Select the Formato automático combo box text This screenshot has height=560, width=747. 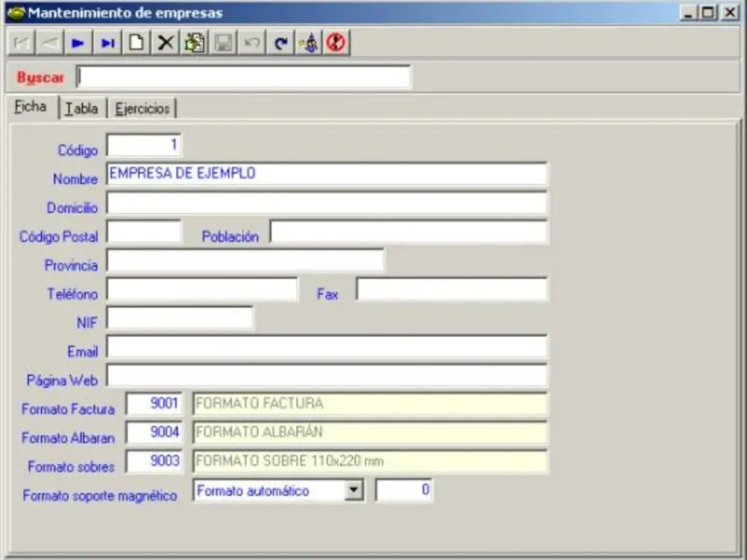[253, 491]
